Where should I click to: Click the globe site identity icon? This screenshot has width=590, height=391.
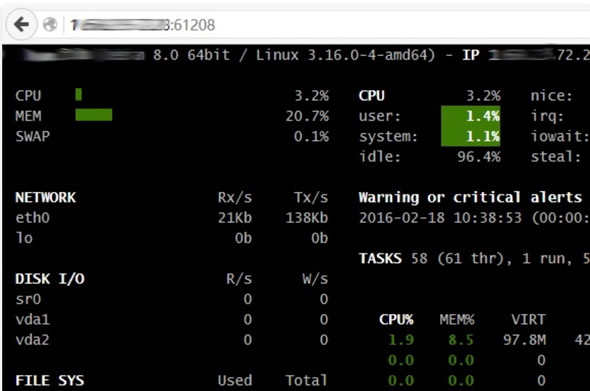[50, 25]
